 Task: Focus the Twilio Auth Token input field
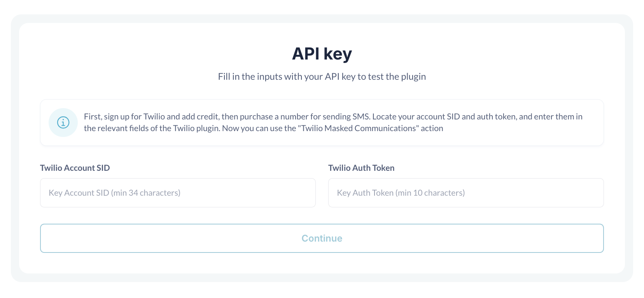[x=465, y=193]
